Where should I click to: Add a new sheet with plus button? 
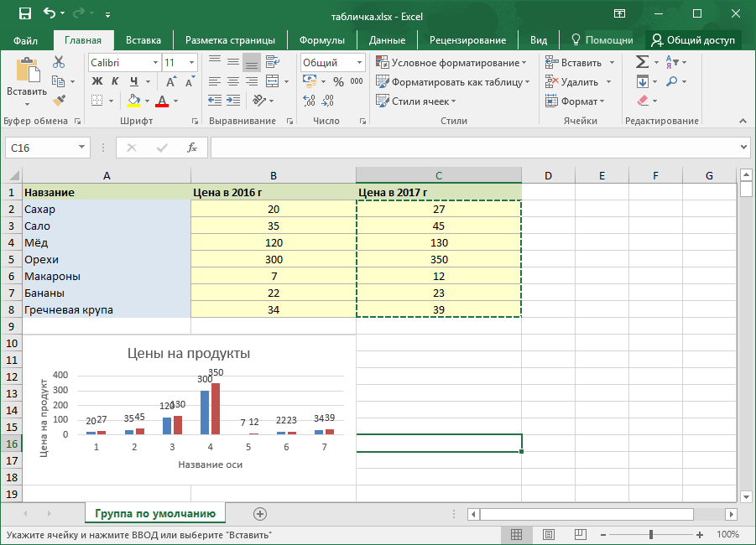(x=260, y=514)
